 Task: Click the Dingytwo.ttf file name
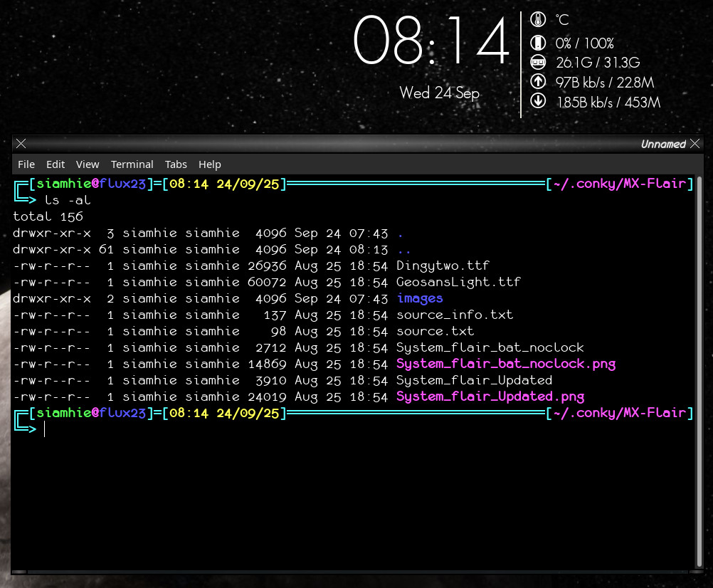[443, 266]
